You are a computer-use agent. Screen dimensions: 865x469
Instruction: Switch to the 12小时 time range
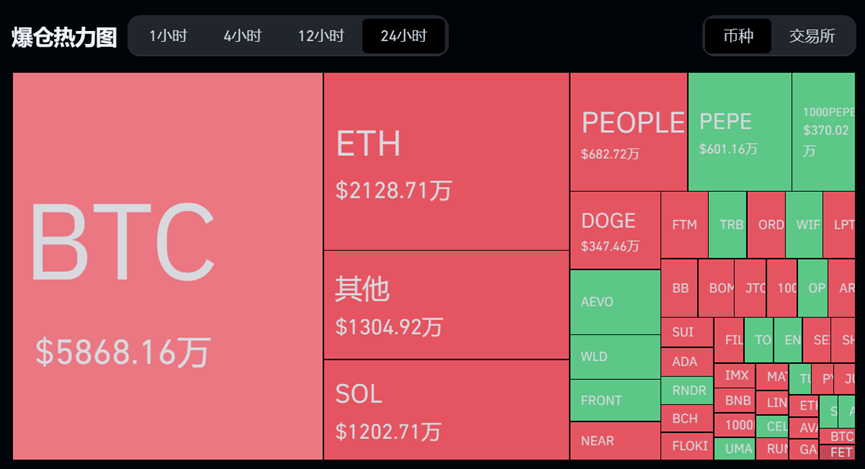tap(320, 36)
